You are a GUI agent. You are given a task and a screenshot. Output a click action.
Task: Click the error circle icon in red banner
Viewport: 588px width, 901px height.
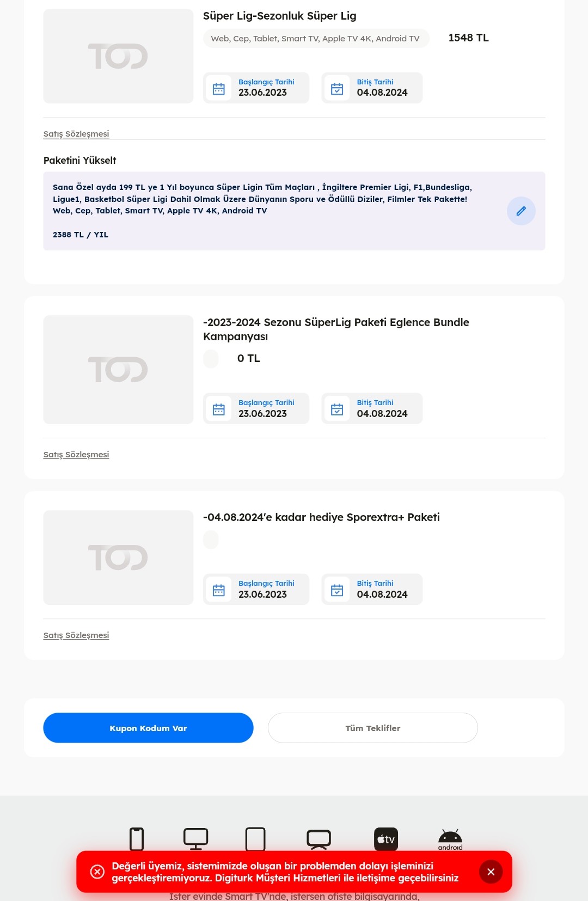coord(97,872)
